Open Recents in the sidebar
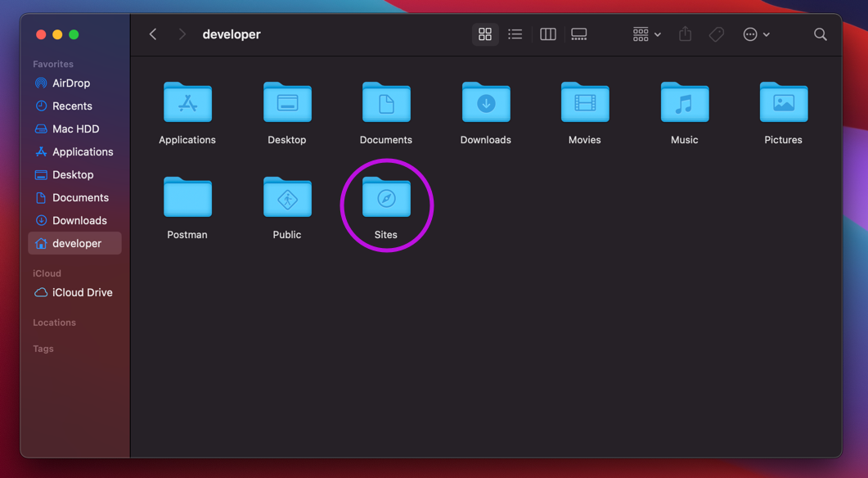The width and height of the screenshot is (868, 478). click(74, 106)
